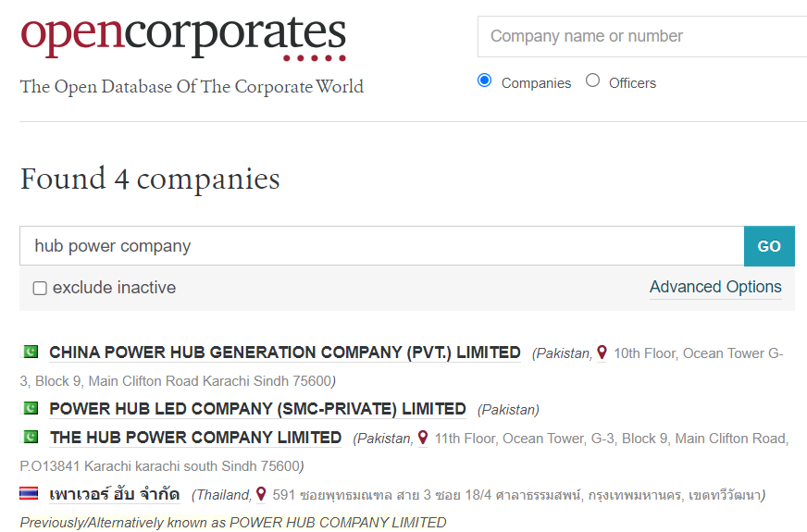Screen dimensions: 807x532
Task: Open China Power Hub Generation Company link
Action: 285,353
